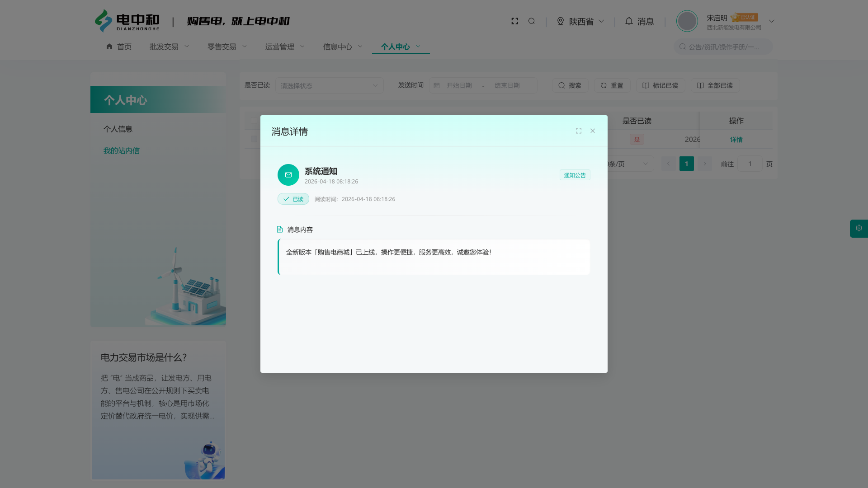Open the 个人中心 menu
The width and height of the screenshot is (868, 488).
click(401, 47)
